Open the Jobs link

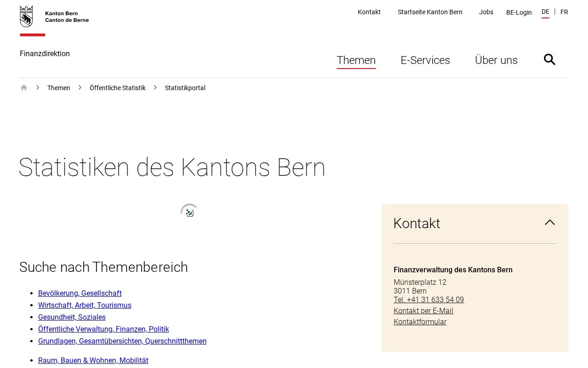point(486,12)
